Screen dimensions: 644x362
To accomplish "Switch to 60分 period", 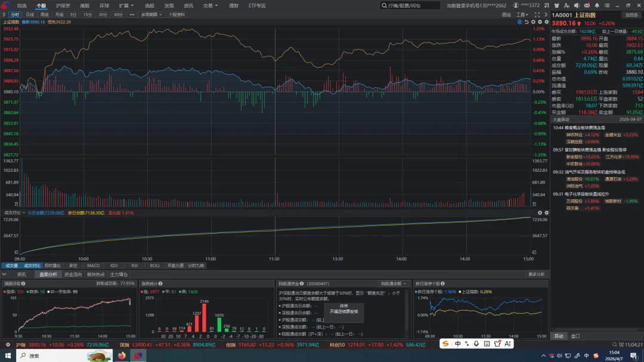I will tap(118, 14).
